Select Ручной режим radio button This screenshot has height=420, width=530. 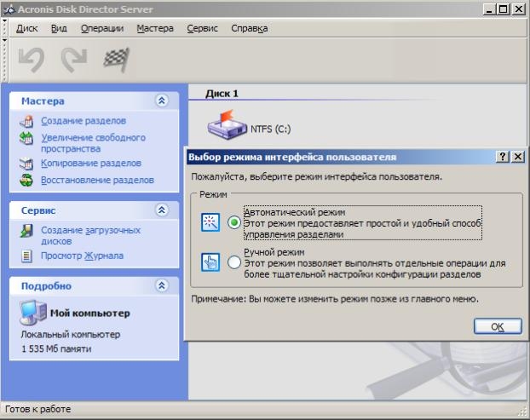point(234,262)
